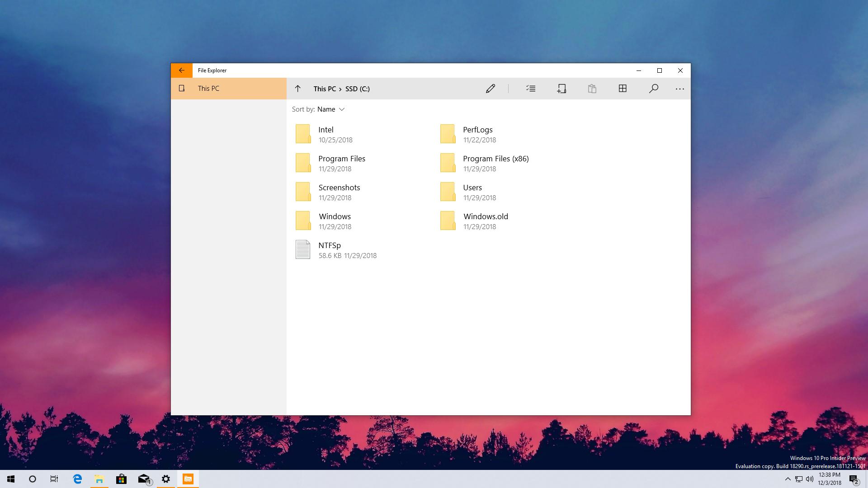Toggle the classic File Explorer on the taskbar

tap(99, 479)
